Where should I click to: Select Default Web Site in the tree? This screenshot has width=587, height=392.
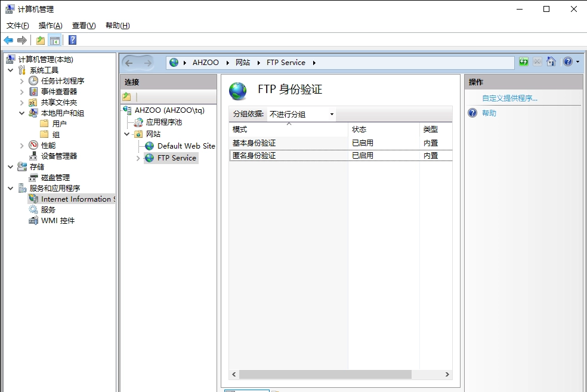[186, 146]
